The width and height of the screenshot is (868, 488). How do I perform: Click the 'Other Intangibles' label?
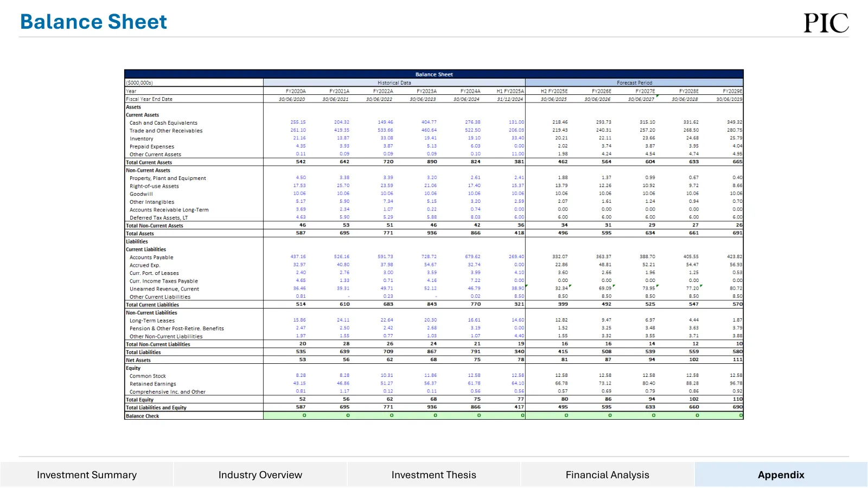(x=152, y=202)
